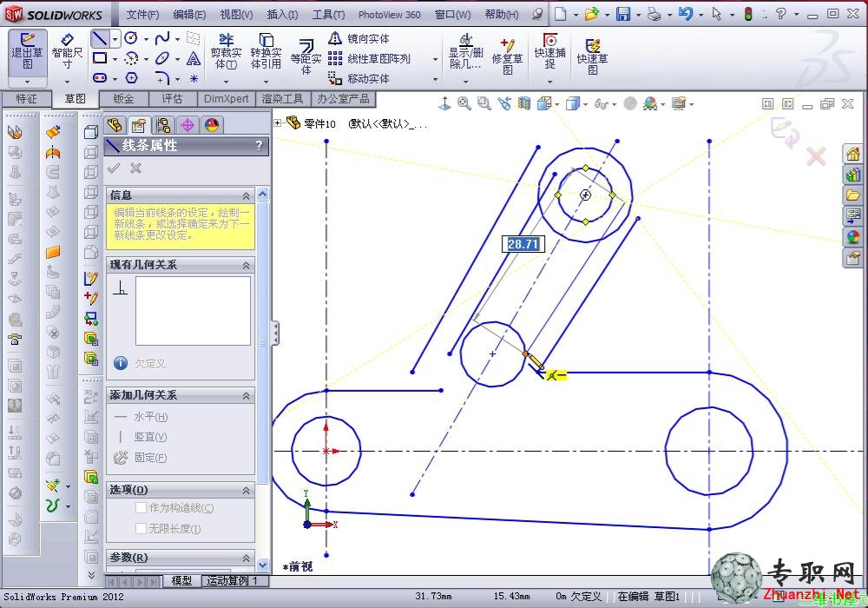Viewport: 868px width, 608px height.
Task: Cancel line properties with X icon
Action: (135, 168)
